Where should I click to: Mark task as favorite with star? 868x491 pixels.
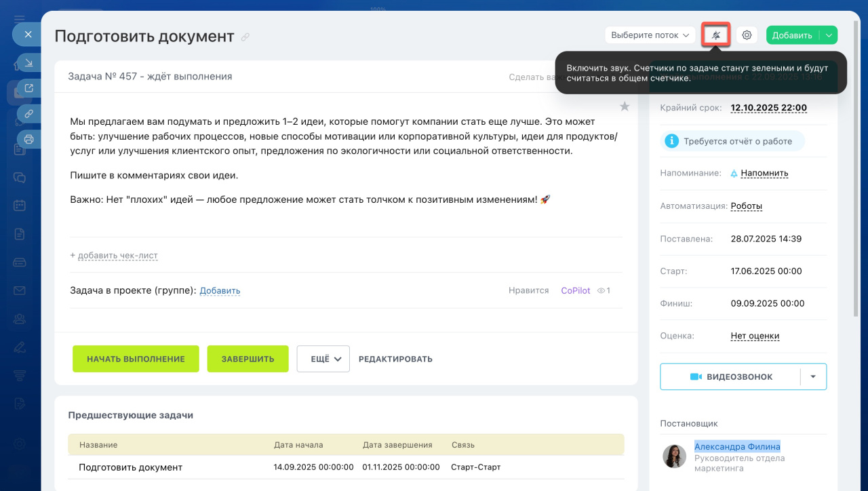tap(625, 106)
